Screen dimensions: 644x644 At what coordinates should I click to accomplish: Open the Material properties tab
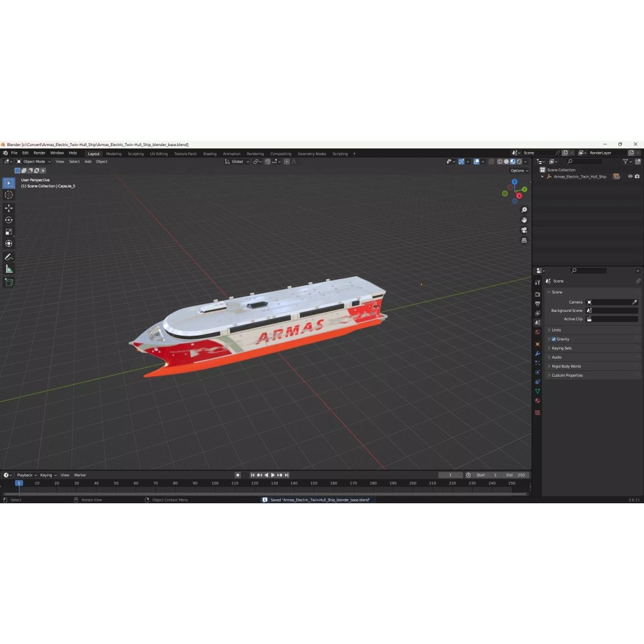pyautogui.click(x=537, y=401)
